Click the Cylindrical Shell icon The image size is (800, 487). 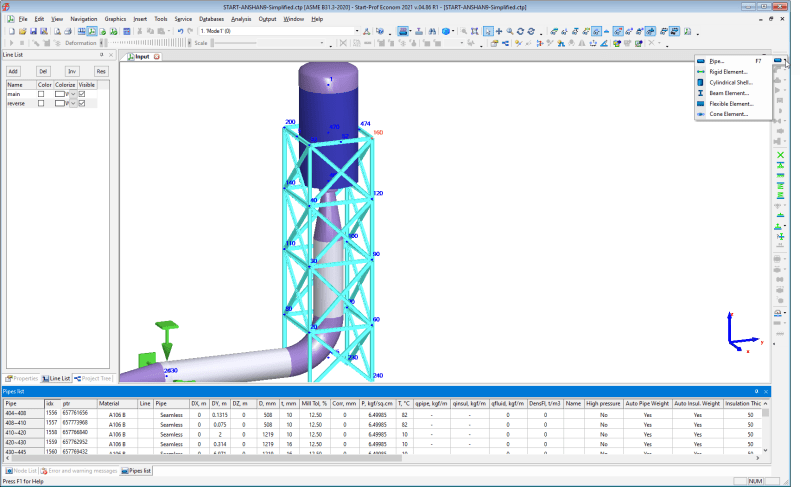(x=701, y=82)
